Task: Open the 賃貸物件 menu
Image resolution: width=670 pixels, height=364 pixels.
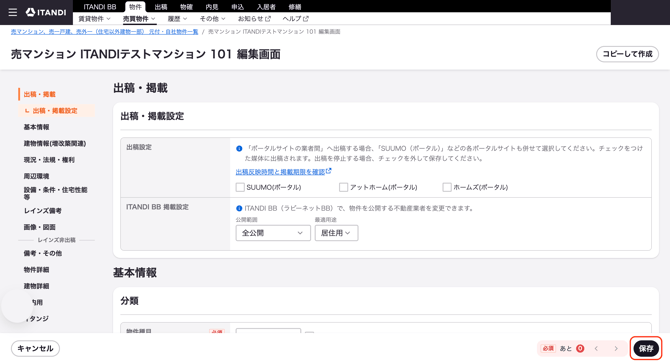Action: (x=94, y=19)
